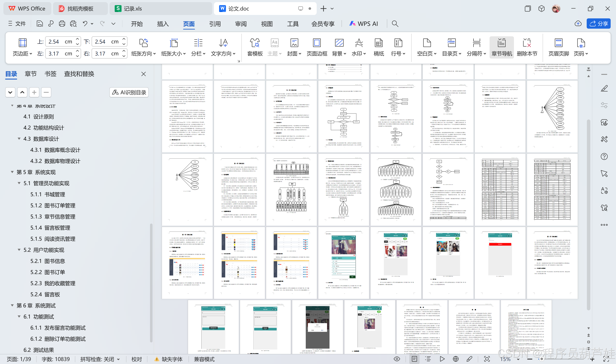Click AI识别目录 button
The height and width of the screenshot is (364, 616).
[x=129, y=93]
